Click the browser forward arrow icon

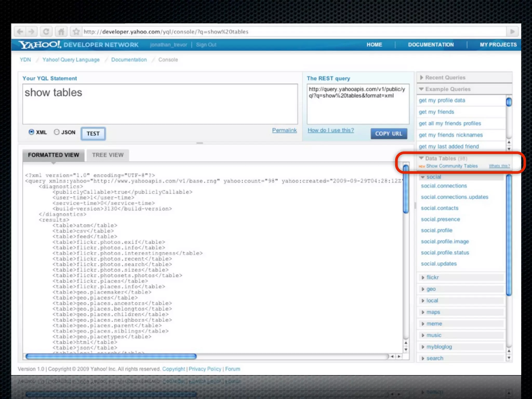(31, 32)
